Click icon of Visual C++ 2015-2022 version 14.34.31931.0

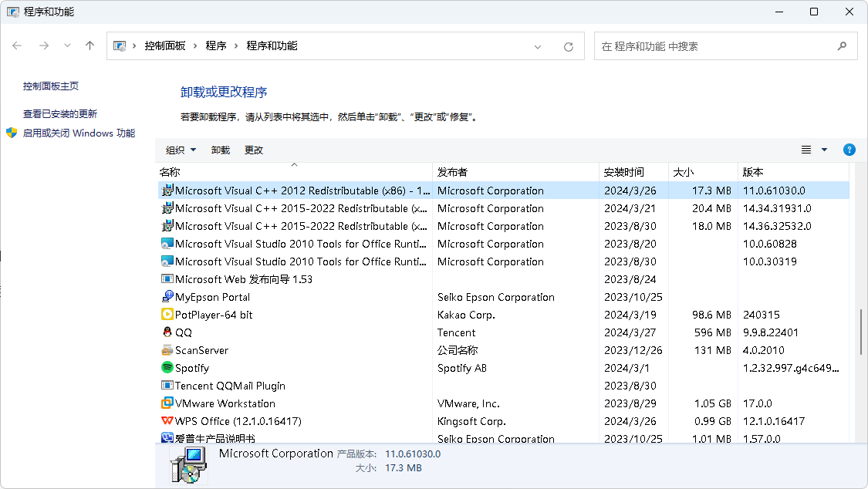(x=167, y=208)
